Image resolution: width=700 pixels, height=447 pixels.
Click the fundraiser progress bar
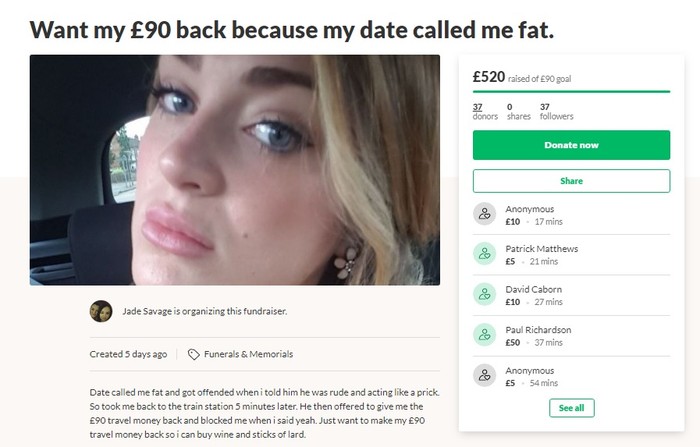571,91
